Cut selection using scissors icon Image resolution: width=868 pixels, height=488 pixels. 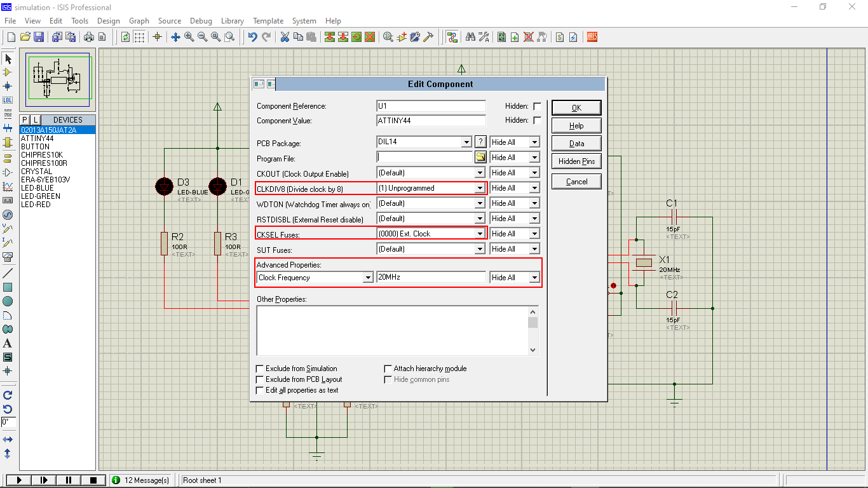click(285, 37)
